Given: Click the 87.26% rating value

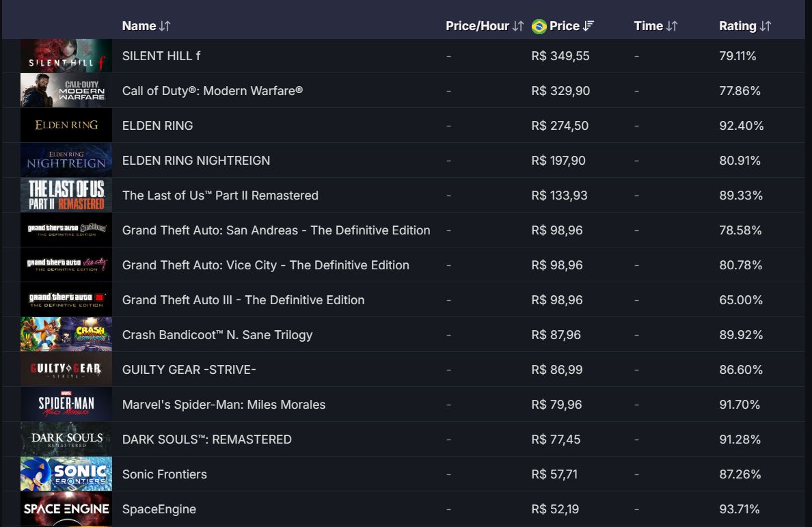Looking at the screenshot, I should pos(740,474).
